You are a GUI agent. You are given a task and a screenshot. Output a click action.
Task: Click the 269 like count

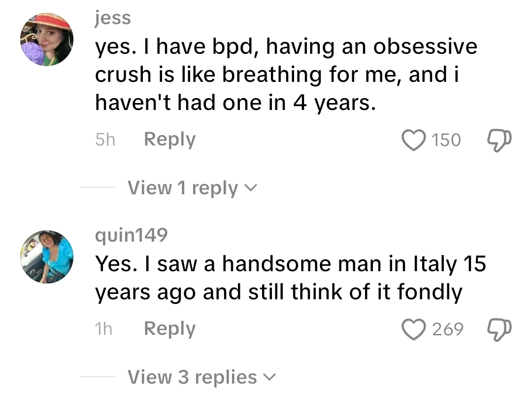[448, 329]
